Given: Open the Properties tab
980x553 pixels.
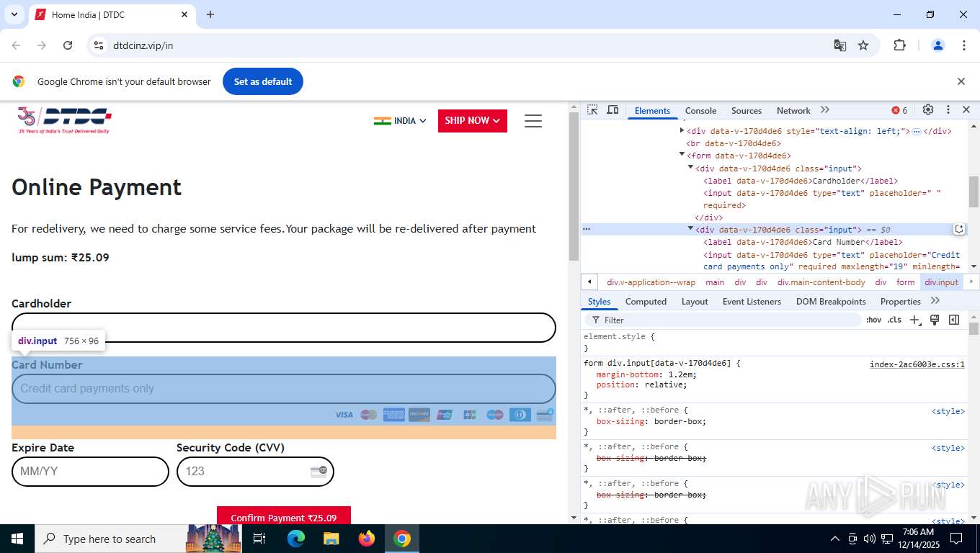Looking at the screenshot, I should [x=900, y=302].
